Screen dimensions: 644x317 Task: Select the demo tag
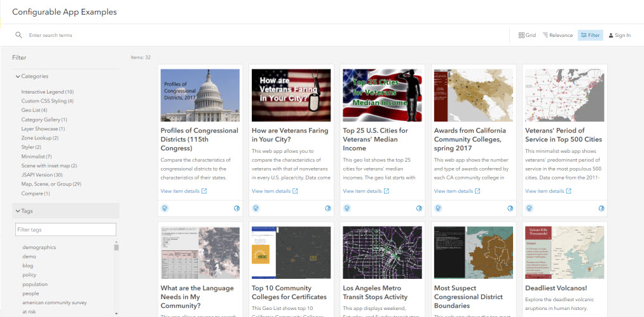point(29,257)
